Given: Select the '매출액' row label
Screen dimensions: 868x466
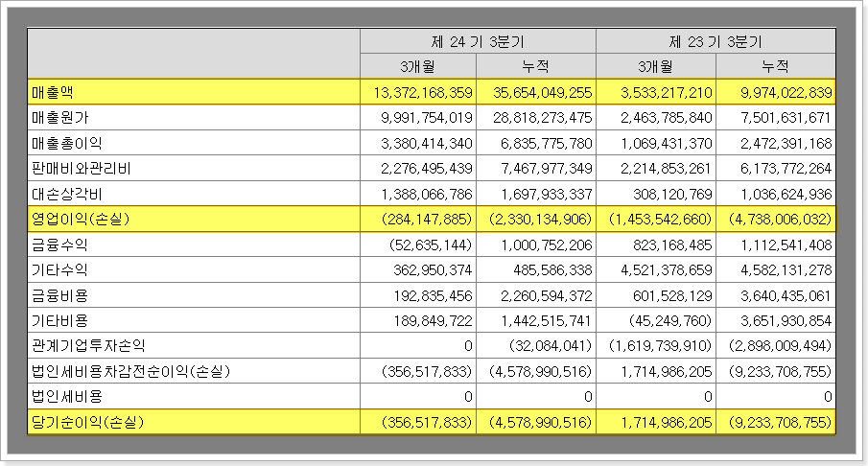Looking at the screenshot, I should [x=52, y=92].
